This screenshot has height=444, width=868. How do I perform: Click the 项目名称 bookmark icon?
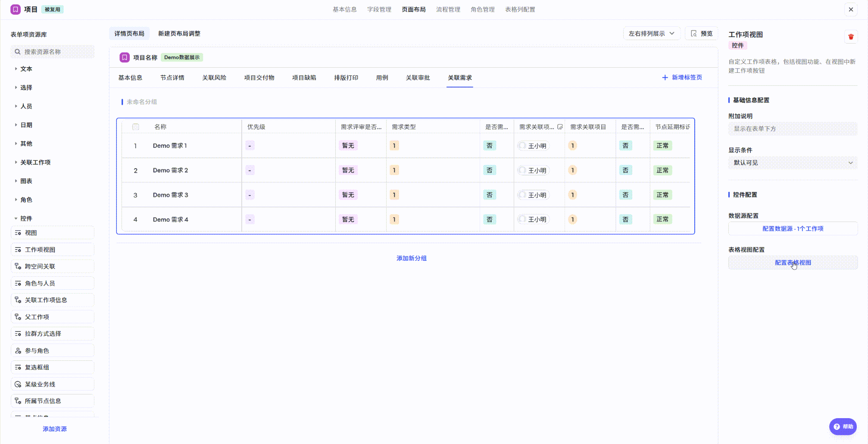(x=125, y=57)
